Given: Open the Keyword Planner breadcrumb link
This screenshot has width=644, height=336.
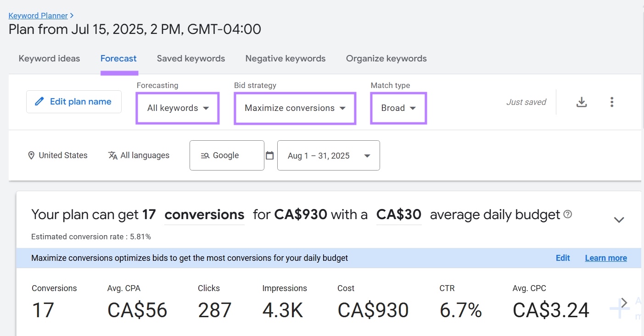Looking at the screenshot, I should [39, 15].
